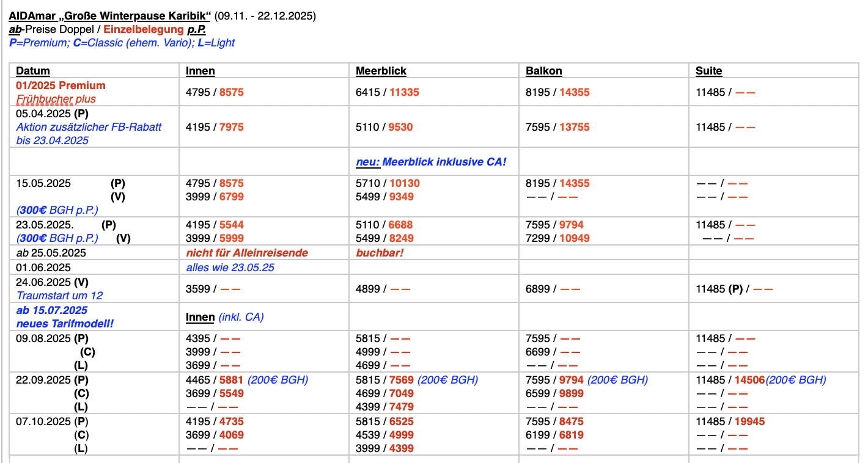Click the Meerblick price "5110 / 6688"
868x463 pixels.
coord(384,225)
